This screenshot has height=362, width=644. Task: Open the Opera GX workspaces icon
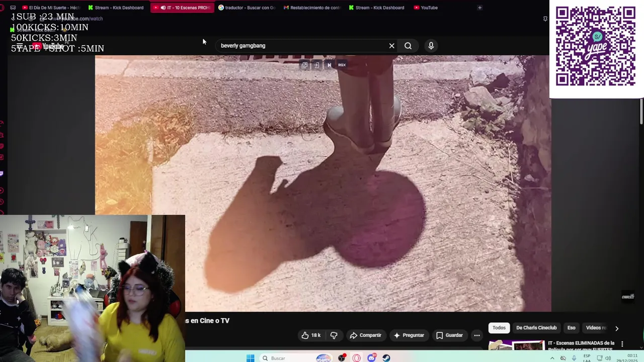(13, 8)
